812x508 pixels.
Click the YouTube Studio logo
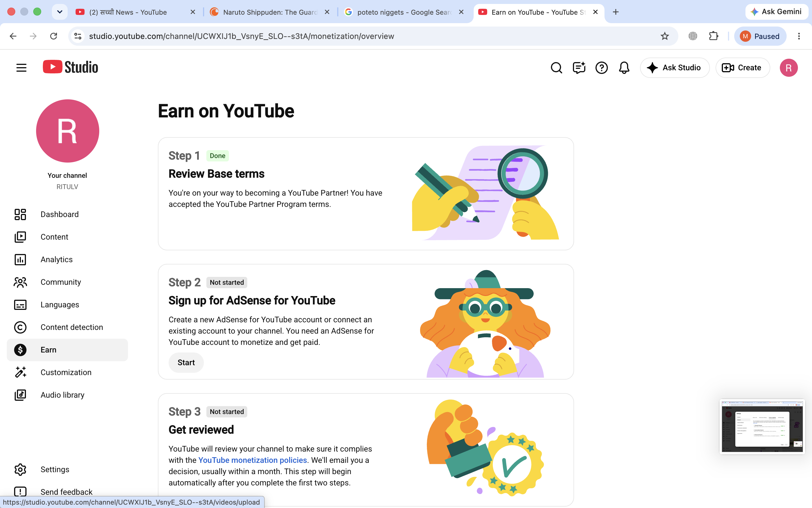click(70, 67)
